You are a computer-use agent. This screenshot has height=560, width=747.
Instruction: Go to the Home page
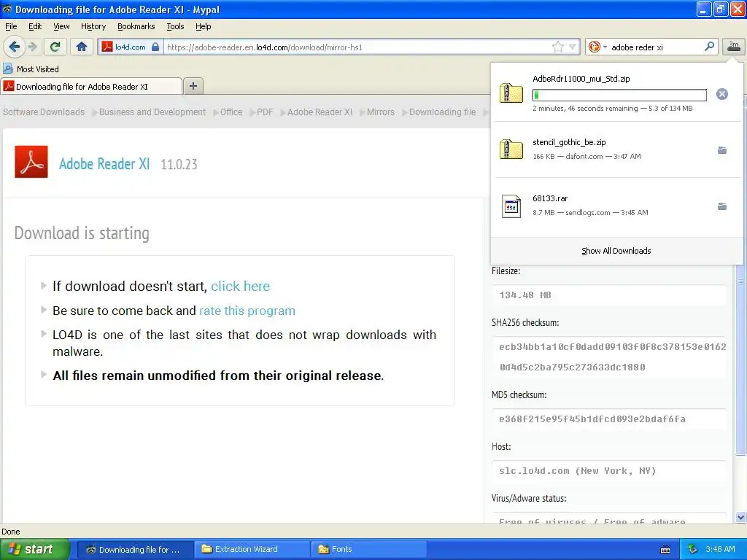pos(82,47)
